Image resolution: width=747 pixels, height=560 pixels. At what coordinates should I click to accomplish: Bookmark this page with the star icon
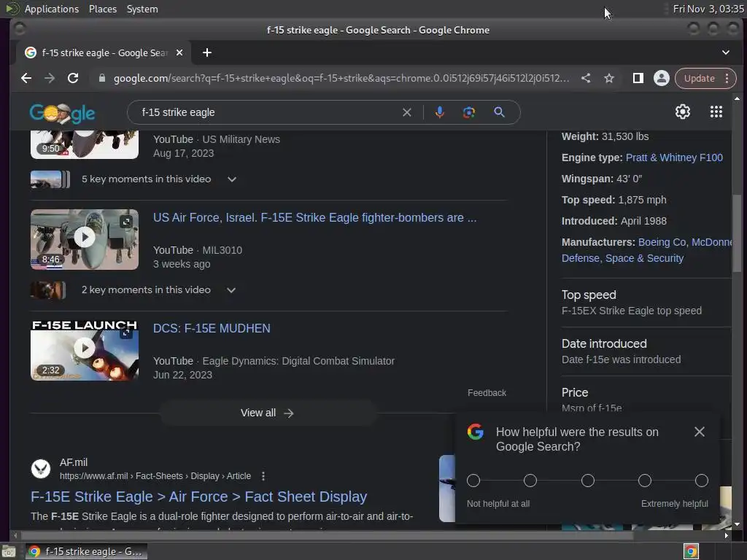[609, 79]
